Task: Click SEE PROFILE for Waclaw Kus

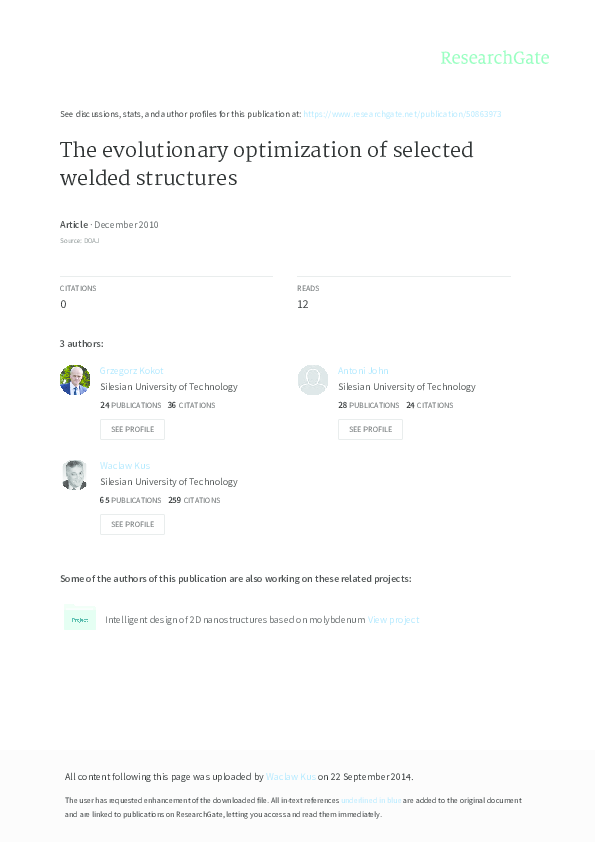Action: pos(132,523)
